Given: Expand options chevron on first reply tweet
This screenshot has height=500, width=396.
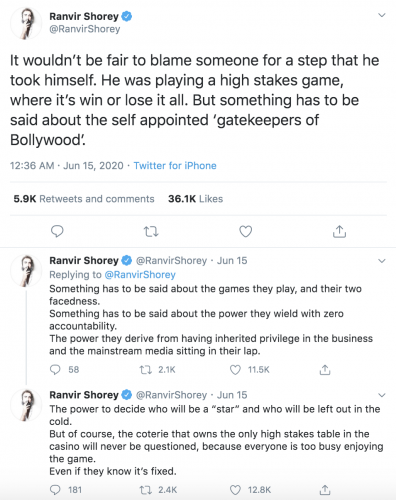Looking at the screenshot, I should 382,261.
